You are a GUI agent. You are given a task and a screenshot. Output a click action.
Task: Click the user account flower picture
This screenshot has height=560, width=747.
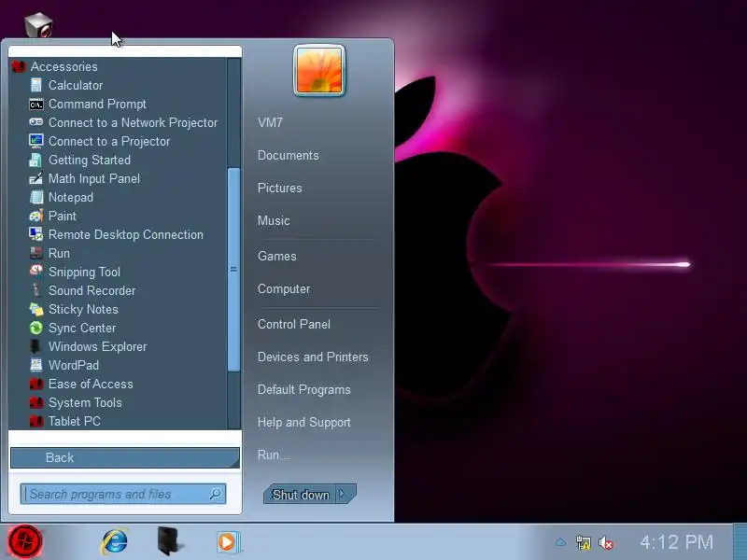coord(319,71)
